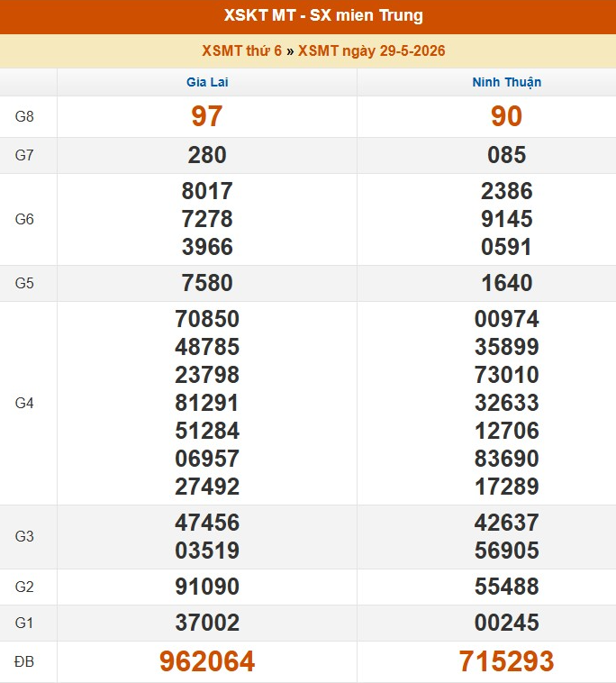Click the XSKT MT - SX mien Trung title
Viewport: 616px width, 683px height.
[x=323, y=15]
